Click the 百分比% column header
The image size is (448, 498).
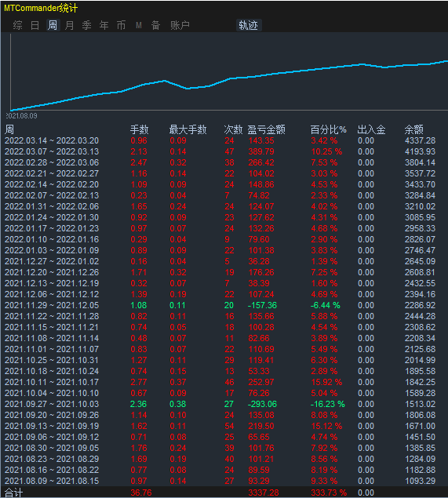328,129
